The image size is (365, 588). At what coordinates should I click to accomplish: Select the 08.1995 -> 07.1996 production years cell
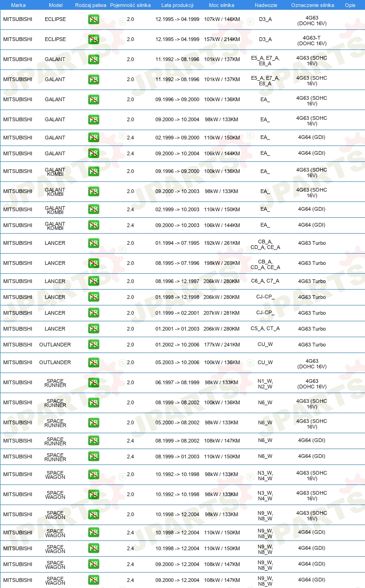pyautogui.click(x=177, y=263)
